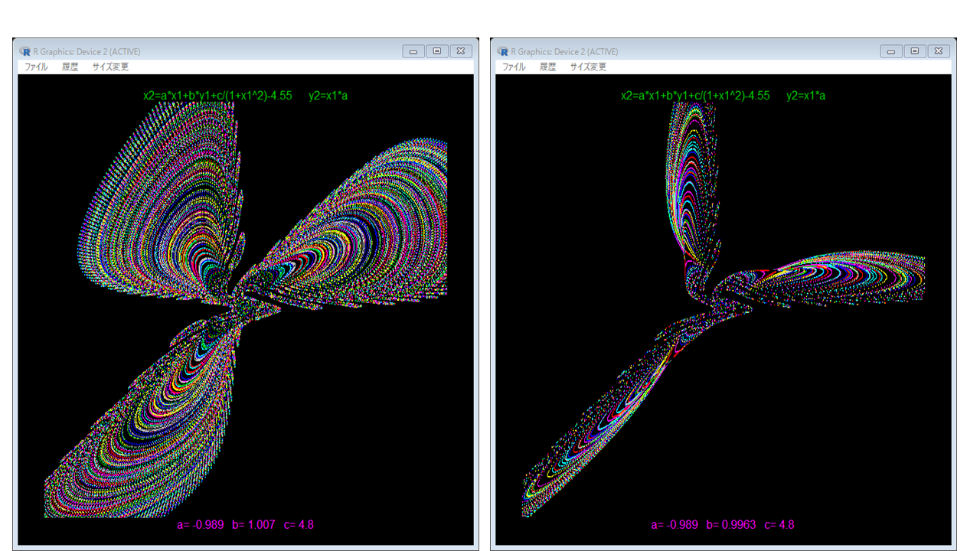Open 履歴 menu in the left R Graphics window
This screenshot has height=551, width=980.
tap(70, 67)
